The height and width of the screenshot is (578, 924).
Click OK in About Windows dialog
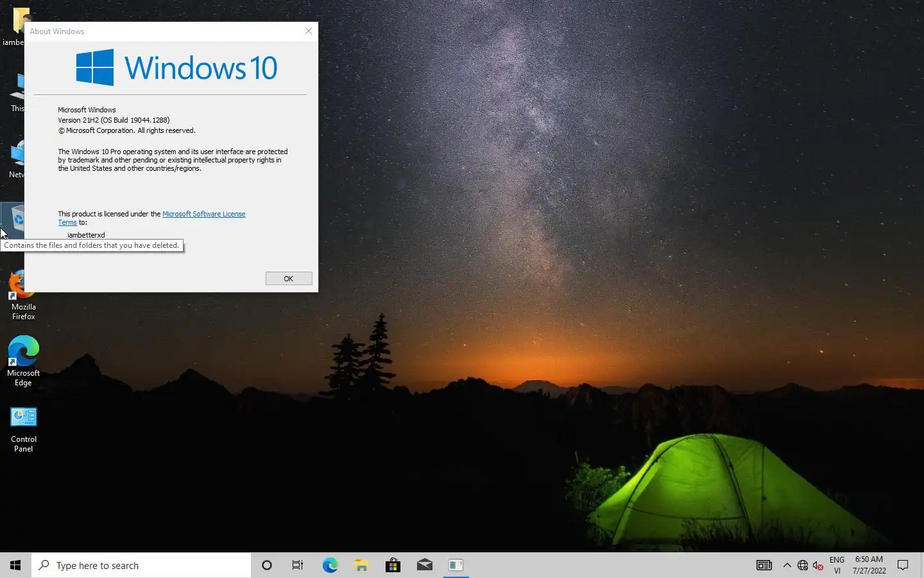coord(289,278)
